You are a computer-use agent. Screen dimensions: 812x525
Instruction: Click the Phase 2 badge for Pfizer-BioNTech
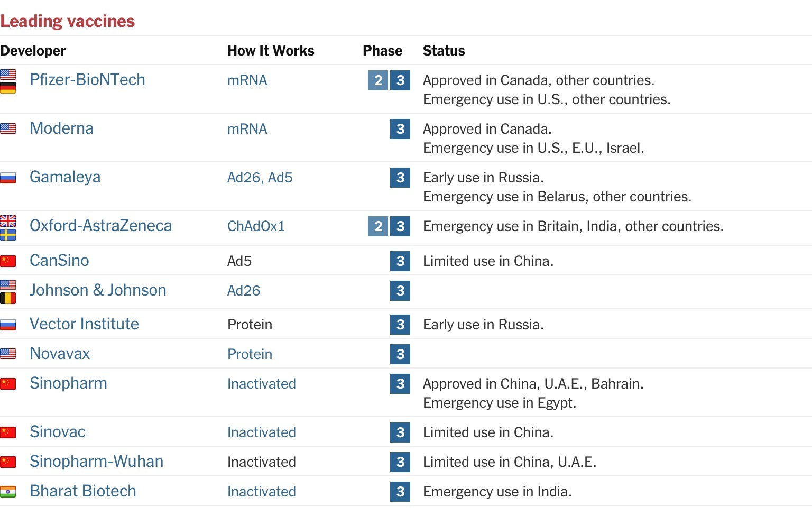point(378,80)
